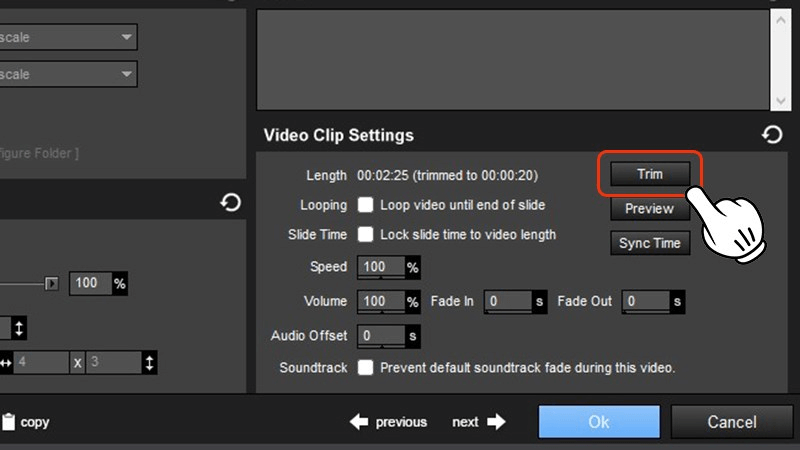Screen dimensions: 800x450
Task: Go to the previous slide arrow
Action: pyautogui.click(x=359, y=422)
